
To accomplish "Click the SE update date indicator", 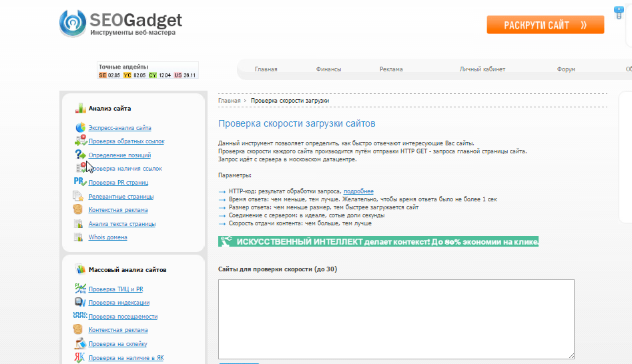I will [x=109, y=75].
